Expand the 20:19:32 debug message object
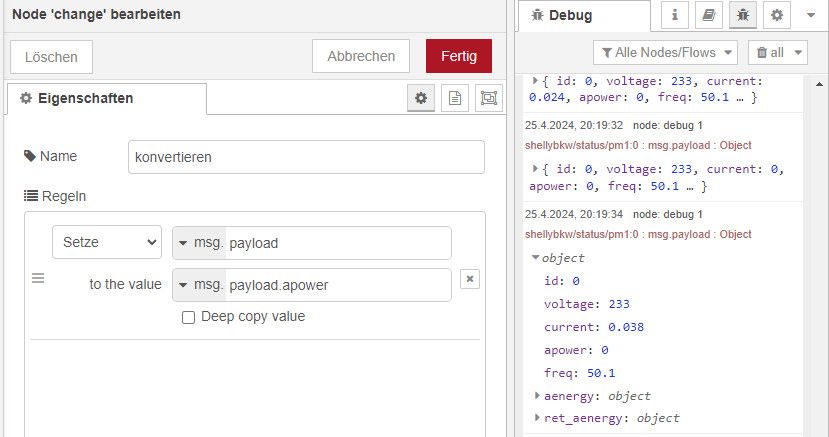Viewport: 829px width, 437px height. (x=535, y=169)
